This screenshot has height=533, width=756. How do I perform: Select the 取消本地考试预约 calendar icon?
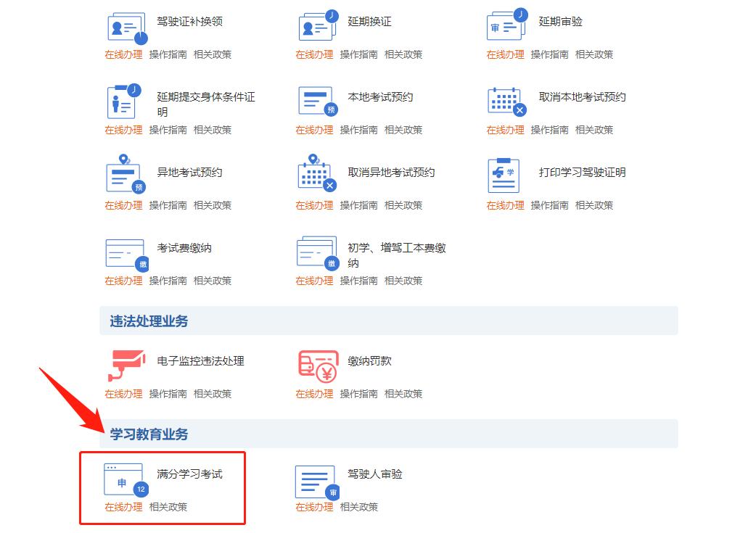tap(505, 102)
